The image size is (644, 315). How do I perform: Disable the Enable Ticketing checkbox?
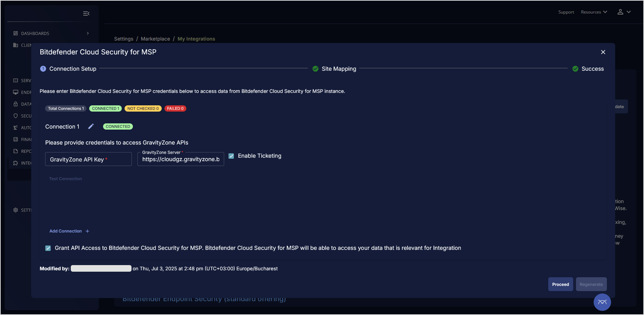pos(231,156)
